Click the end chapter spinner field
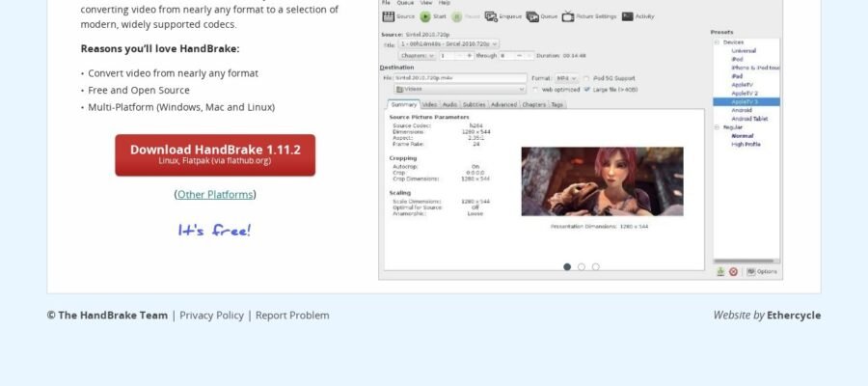Viewport: 868px width, 386px height. (517, 56)
